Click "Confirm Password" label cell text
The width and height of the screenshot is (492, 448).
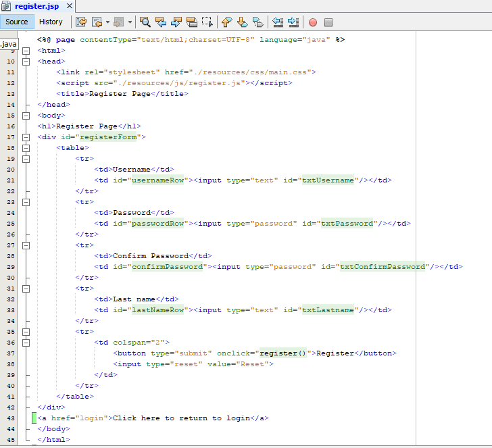151,256
